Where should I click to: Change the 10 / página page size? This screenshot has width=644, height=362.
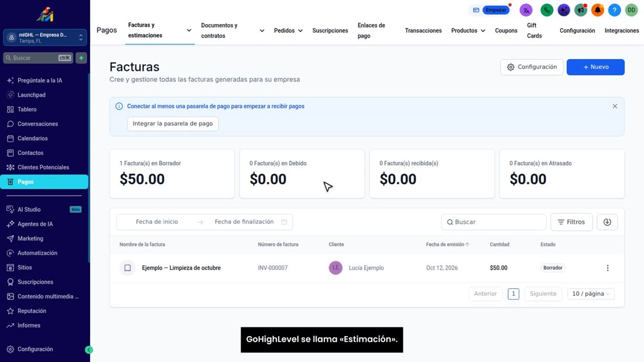coord(591,294)
